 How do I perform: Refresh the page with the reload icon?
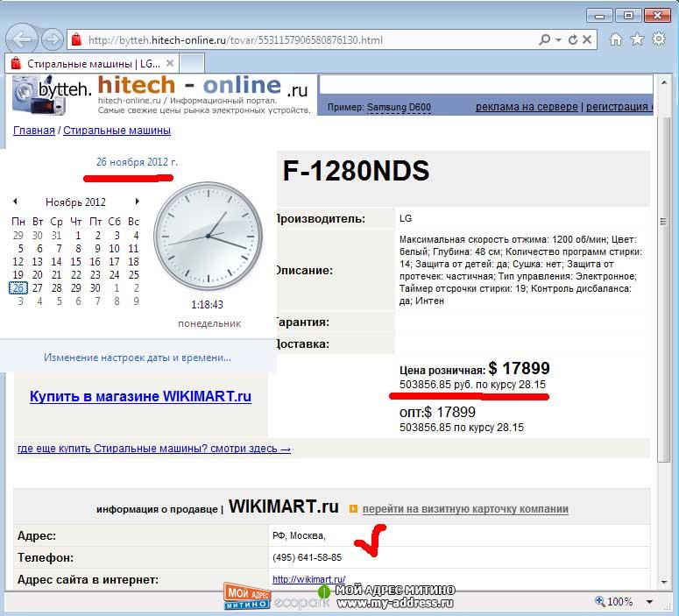(573, 39)
